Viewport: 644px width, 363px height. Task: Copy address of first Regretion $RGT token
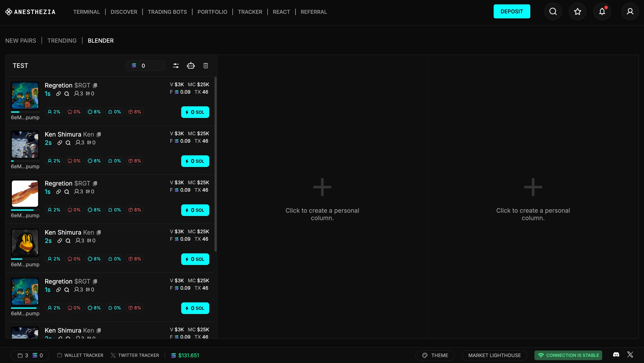point(95,85)
